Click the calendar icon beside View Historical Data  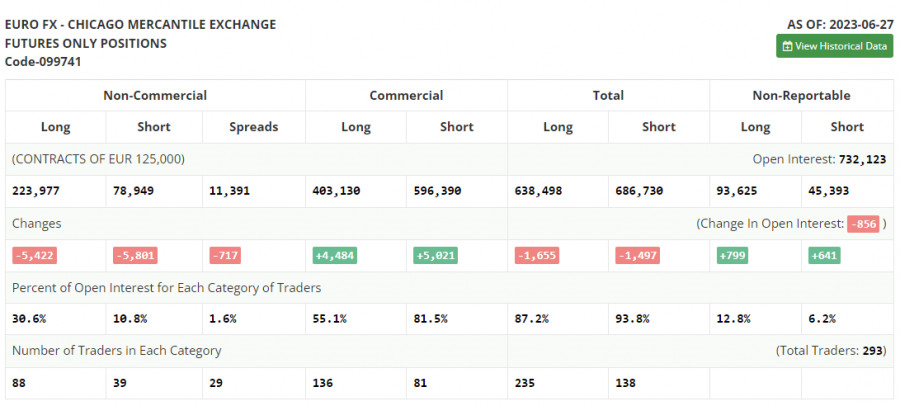[788, 46]
